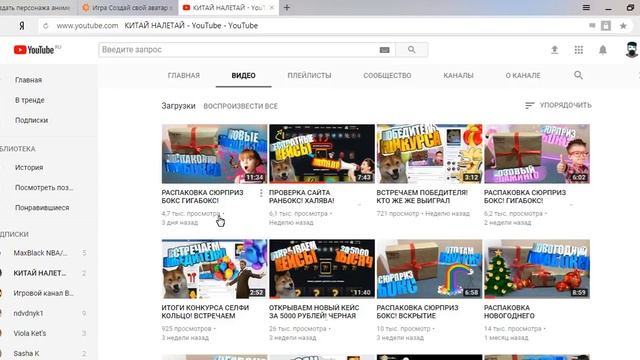Go to Главная in sidebar
This screenshot has width=640, height=360.
click(29, 80)
